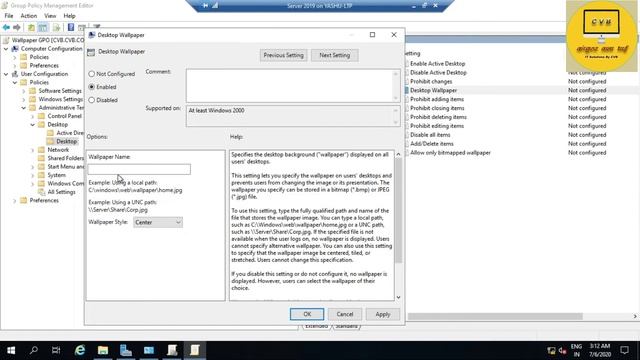640x360 pixels.
Task: Confirm the dialog with OK
Action: click(307, 314)
